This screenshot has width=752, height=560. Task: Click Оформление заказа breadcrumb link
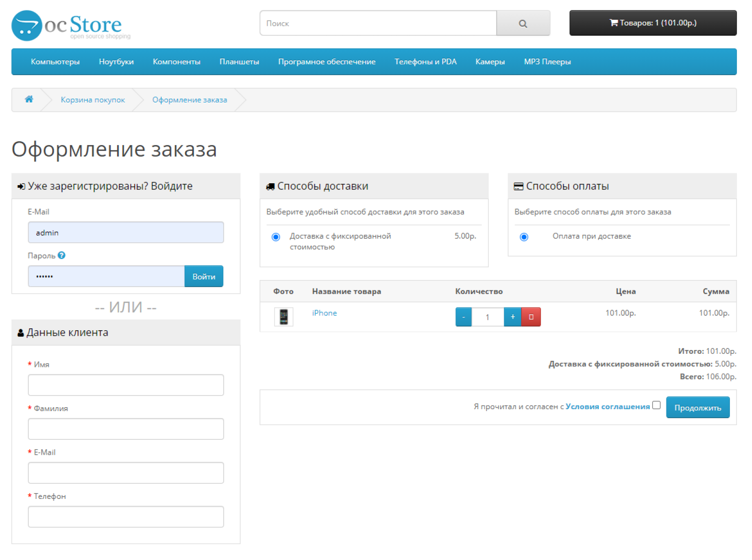click(189, 100)
